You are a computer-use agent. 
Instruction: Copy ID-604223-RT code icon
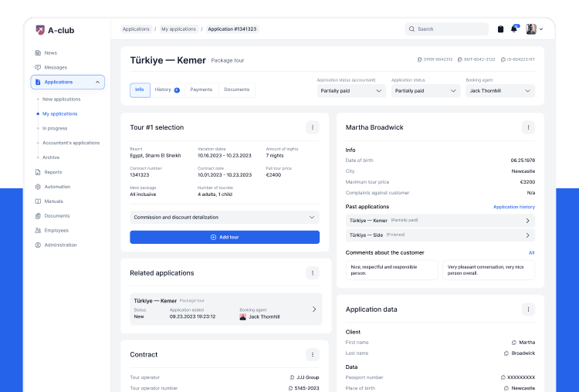tap(503, 59)
